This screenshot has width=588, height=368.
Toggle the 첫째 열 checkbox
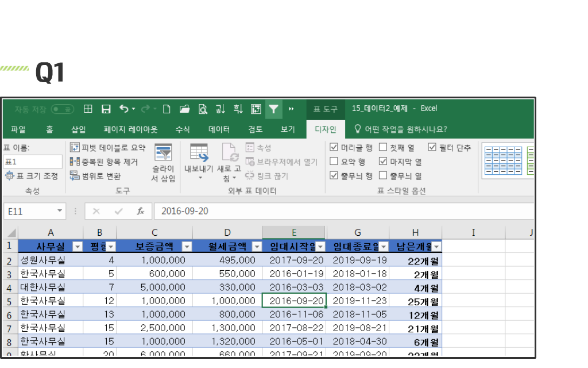click(383, 147)
